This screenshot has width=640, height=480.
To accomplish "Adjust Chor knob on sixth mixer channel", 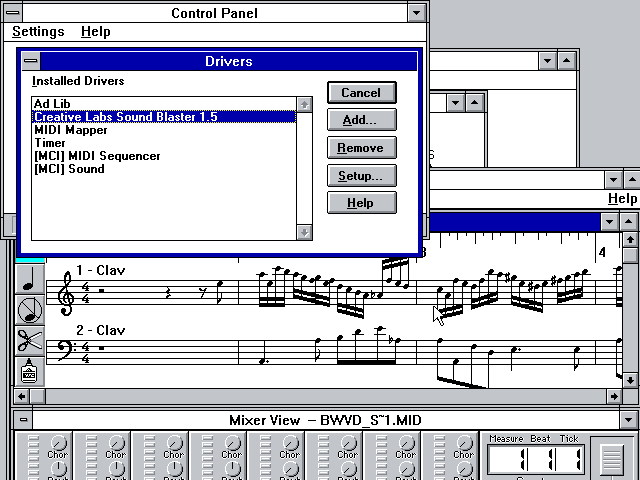I will click(349, 442).
